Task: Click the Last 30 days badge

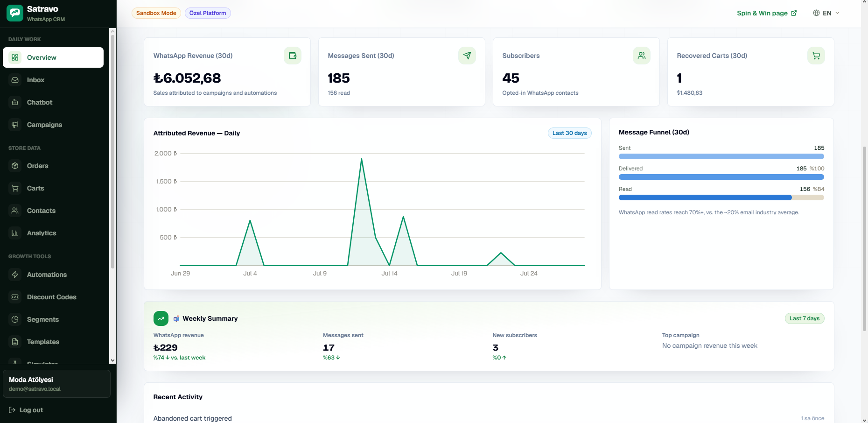Action: (570, 133)
